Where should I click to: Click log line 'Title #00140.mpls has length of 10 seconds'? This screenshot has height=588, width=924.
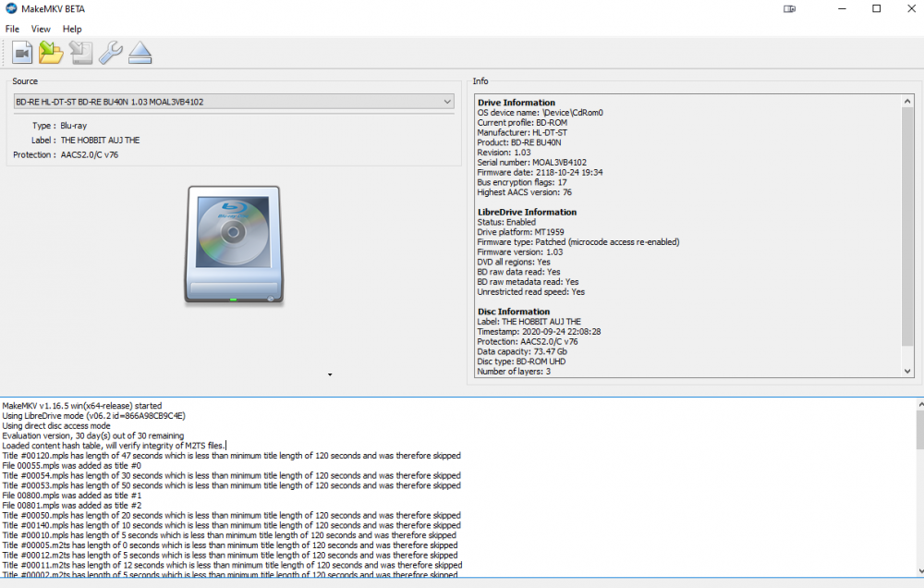(232, 525)
